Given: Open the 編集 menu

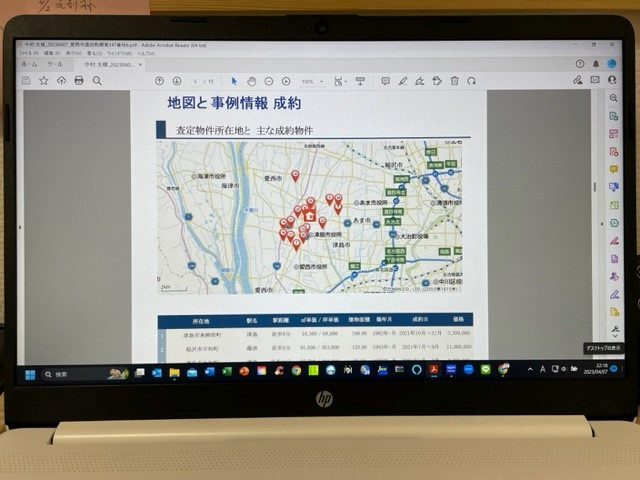Looking at the screenshot, I should 52,53.
